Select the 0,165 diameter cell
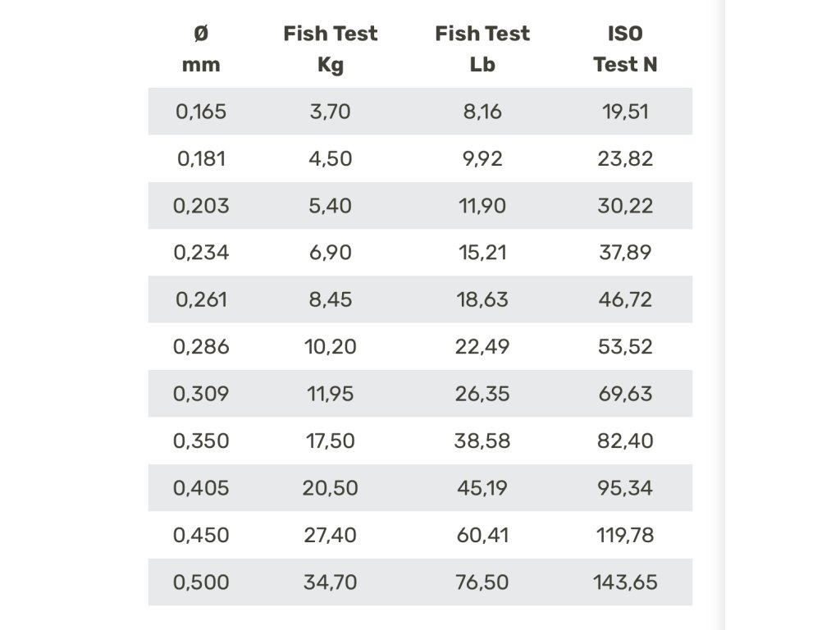 (x=201, y=112)
